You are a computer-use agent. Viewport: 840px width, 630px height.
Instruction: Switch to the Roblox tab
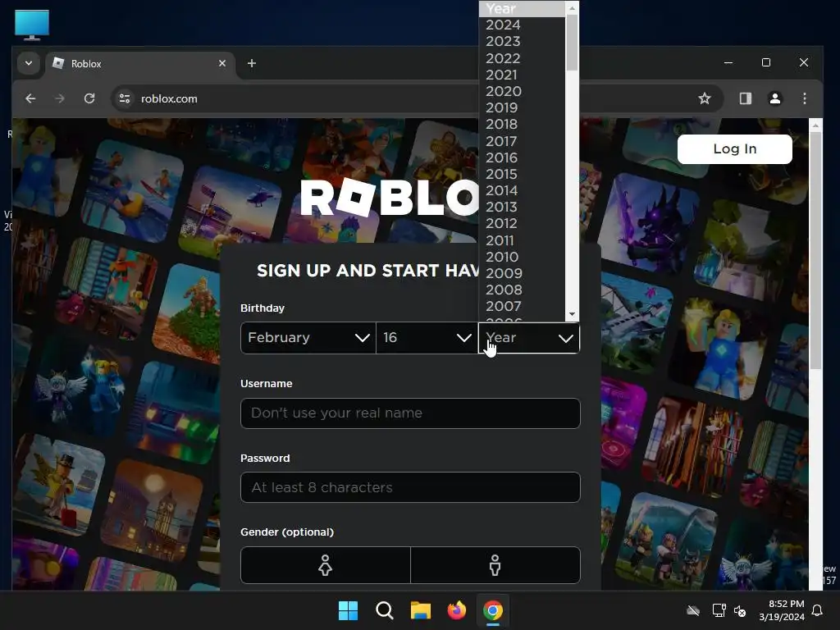pos(140,64)
